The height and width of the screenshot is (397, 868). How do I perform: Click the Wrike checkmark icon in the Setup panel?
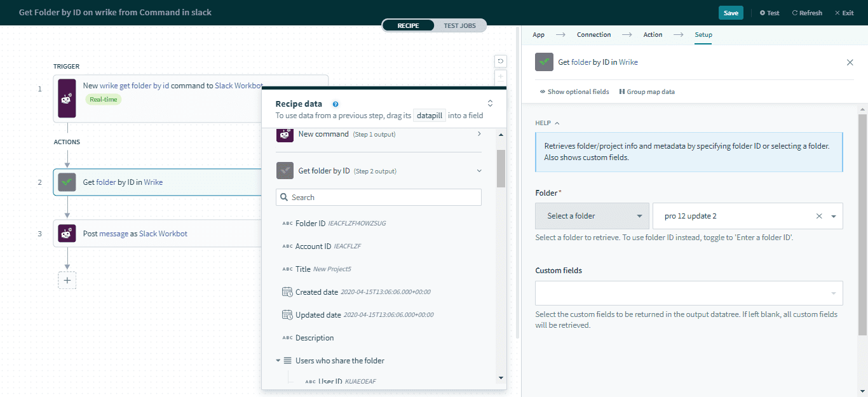(544, 62)
